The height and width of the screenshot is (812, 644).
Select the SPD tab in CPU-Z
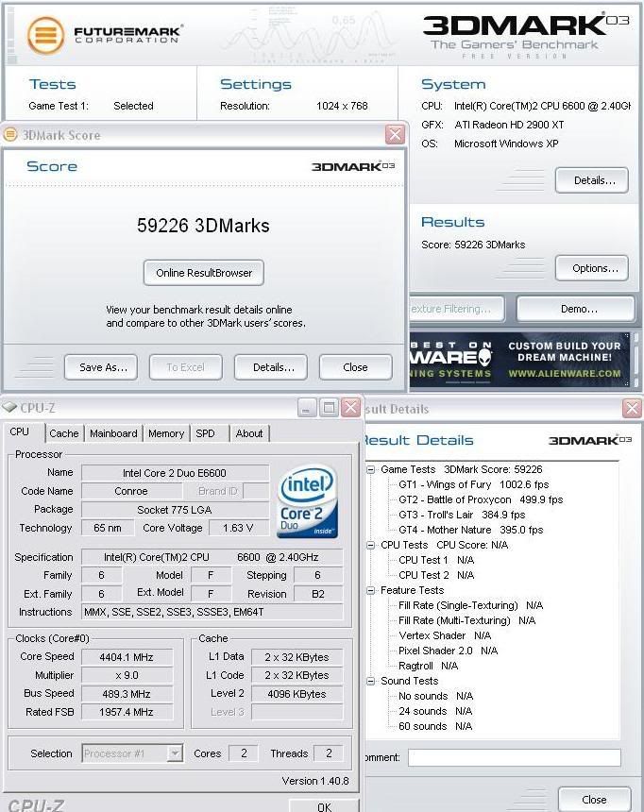click(205, 433)
